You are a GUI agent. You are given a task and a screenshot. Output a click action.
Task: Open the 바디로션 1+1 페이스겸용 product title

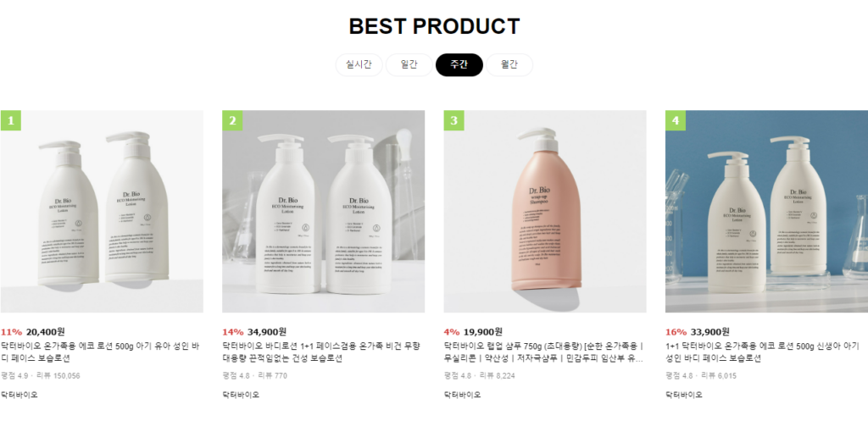coord(321,352)
